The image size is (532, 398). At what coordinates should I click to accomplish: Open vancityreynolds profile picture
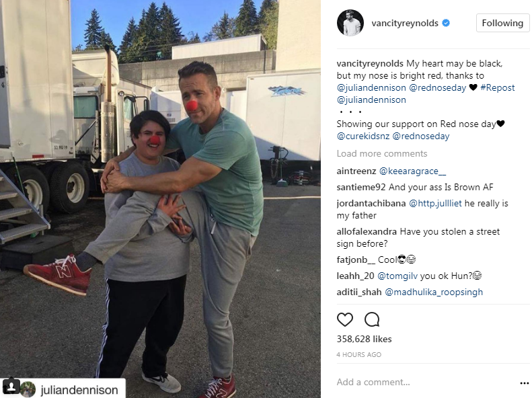point(350,23)
